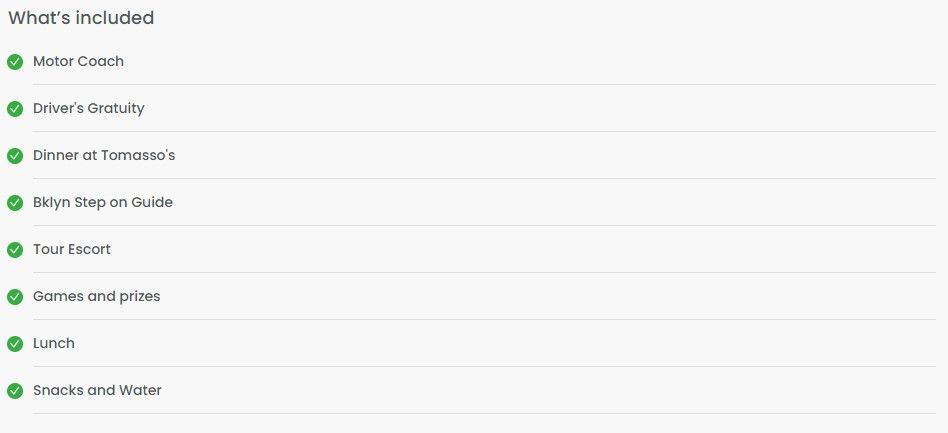Click the divider line below Motor Coach
Screen dimensions: 948x433
tap(484, 85)
